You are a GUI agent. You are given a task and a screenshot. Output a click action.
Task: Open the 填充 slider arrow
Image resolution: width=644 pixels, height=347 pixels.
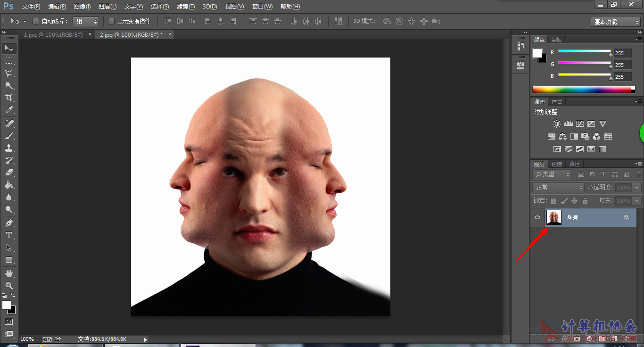[637, 201]
